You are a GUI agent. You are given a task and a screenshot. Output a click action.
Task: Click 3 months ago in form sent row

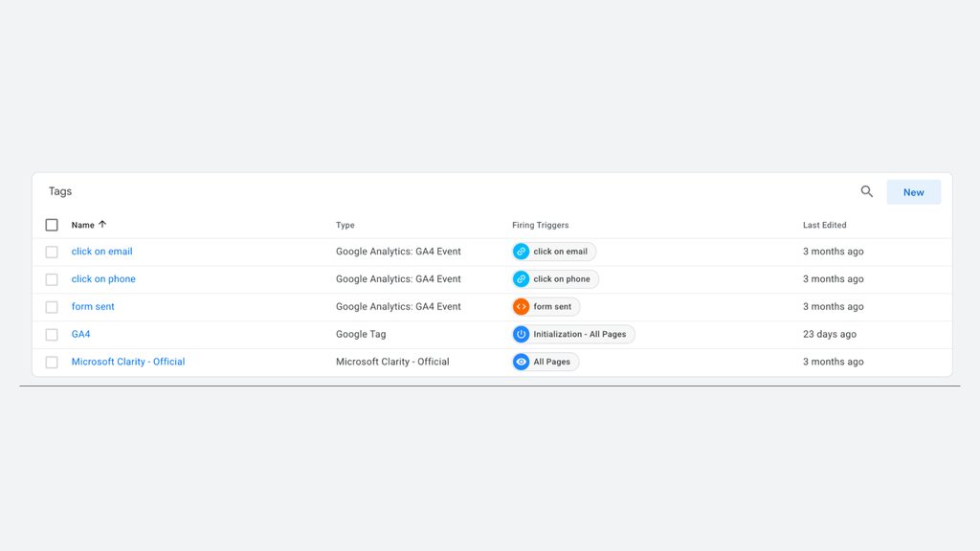click(x=834, y=306)
